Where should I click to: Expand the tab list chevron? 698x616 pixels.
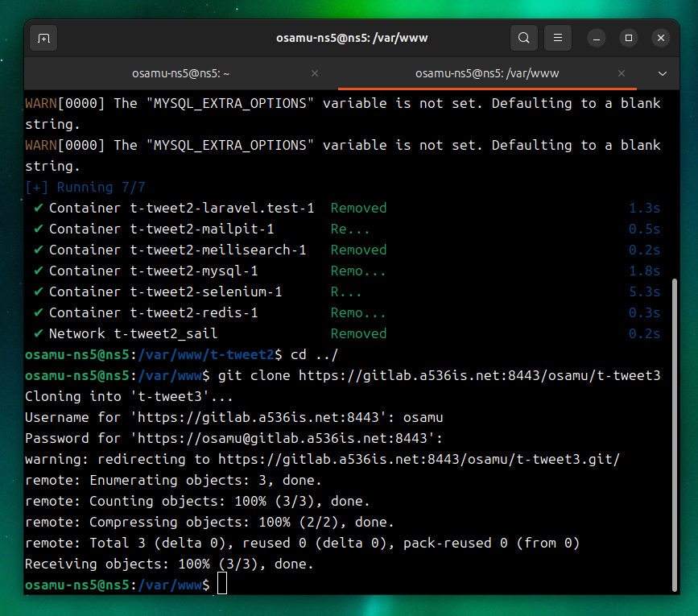(663, 73)
